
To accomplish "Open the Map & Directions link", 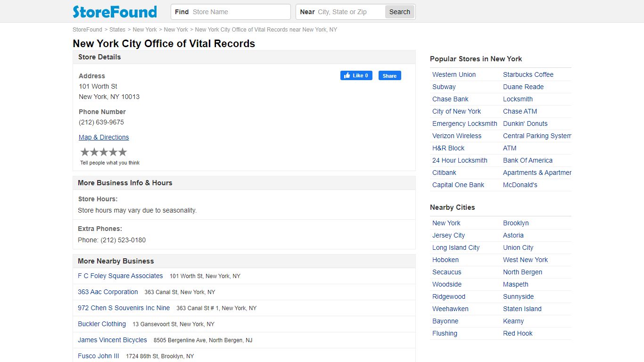I will (x=104, y=137).
